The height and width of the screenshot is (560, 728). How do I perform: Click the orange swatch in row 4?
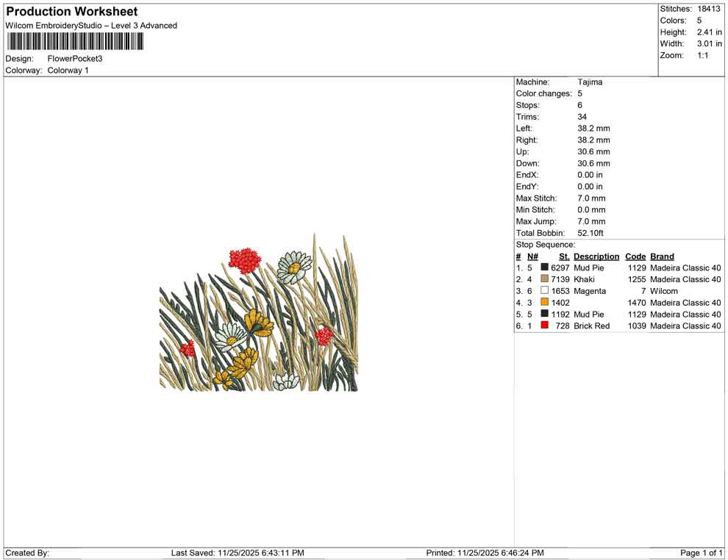click(545, 302)
